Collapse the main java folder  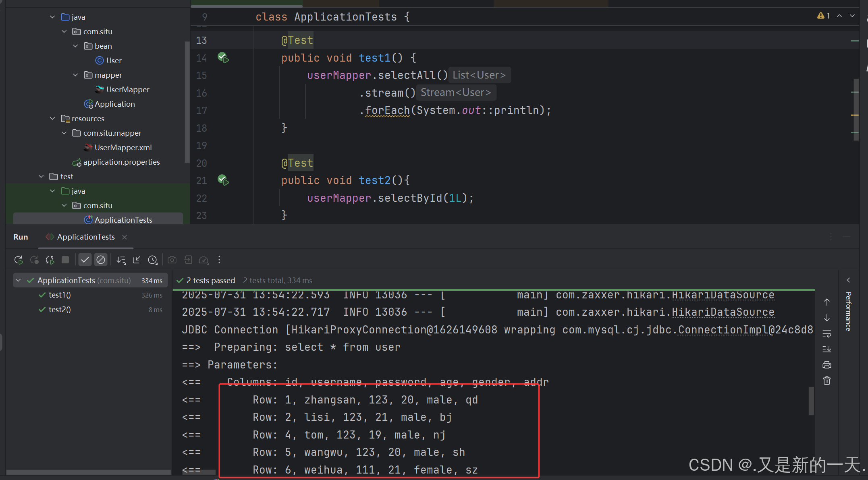pos(52,17)
